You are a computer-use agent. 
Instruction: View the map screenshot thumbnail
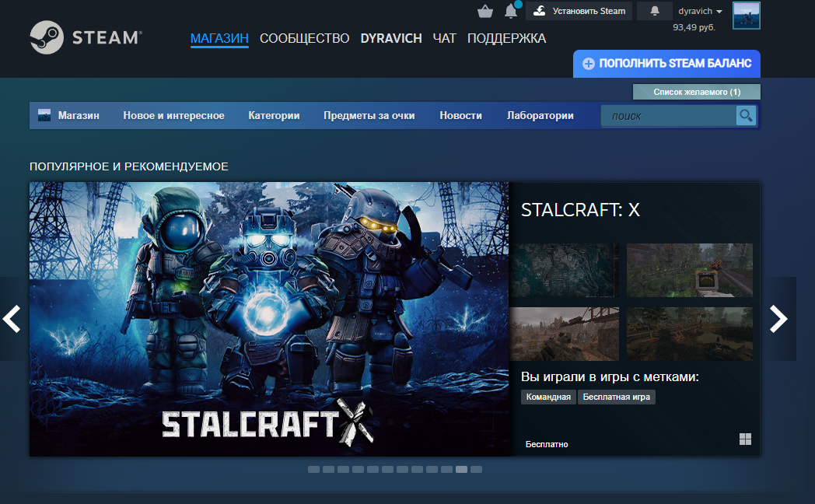point(565,270)
